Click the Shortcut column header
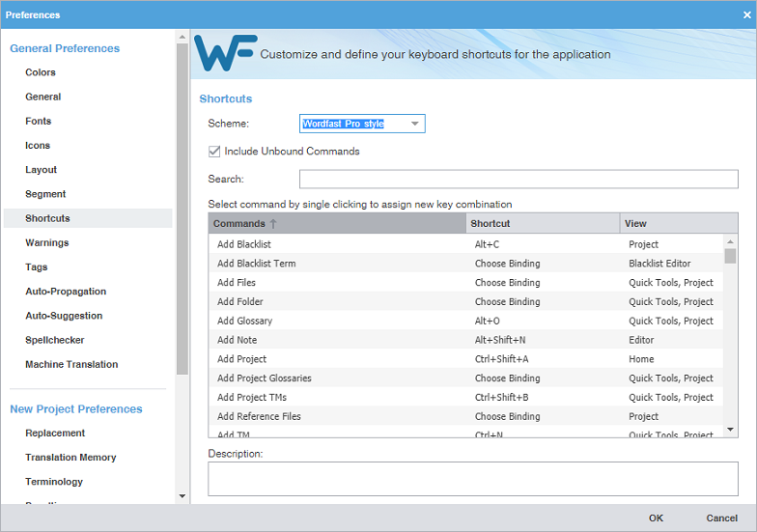The height and width of the screenshot is (532, 757). point(542,224)
